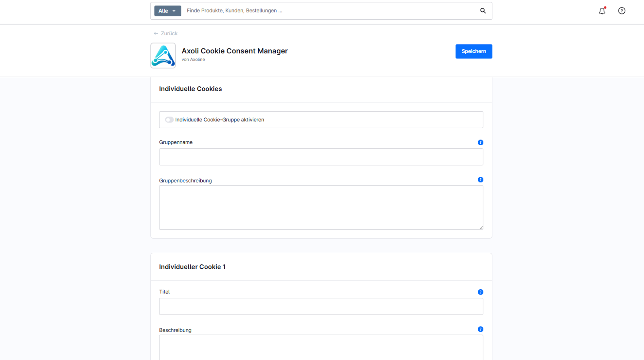Click the Individuelle Cookie-Gruppe aktivieren label
644x360 pixels.
pos(220,120)
